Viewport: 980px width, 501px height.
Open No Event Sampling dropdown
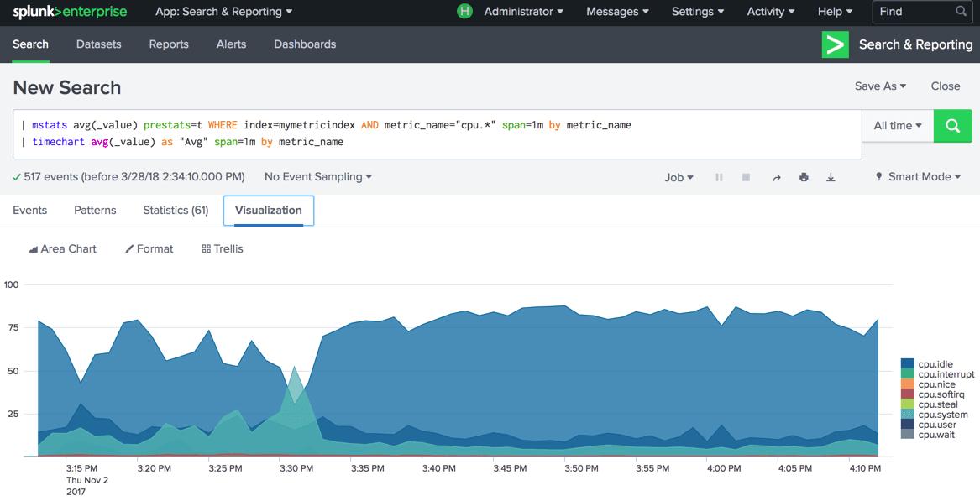[x=318, y=177]
